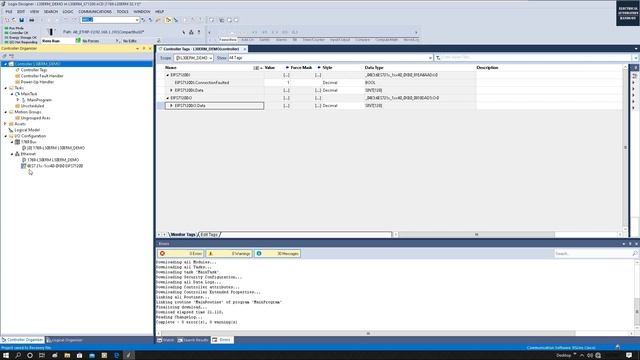This screenshot has height=360, width=640.
Task: Select Power-Up Handler in the tree
Action: tap(37, 82)
